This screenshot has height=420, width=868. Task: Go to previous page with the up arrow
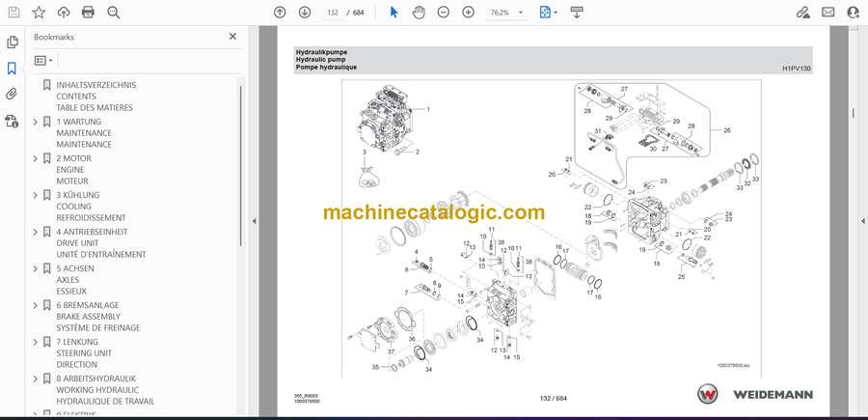[280, 13]
